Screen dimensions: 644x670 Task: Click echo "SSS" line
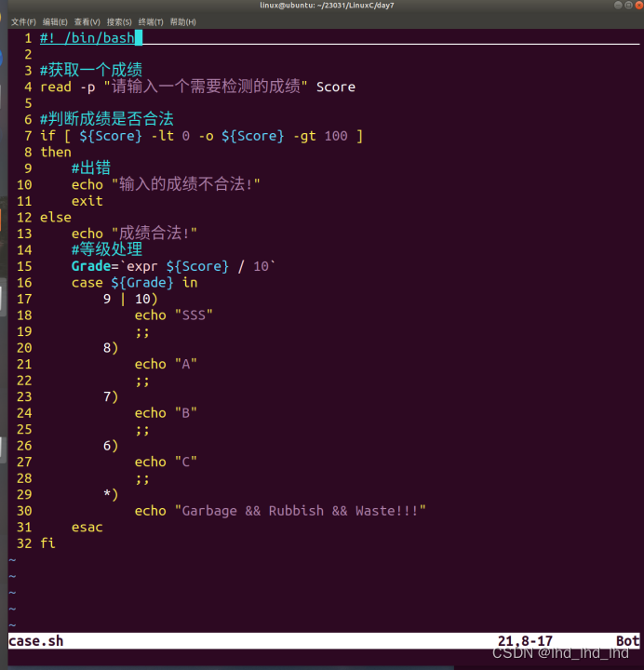point(173,315)
